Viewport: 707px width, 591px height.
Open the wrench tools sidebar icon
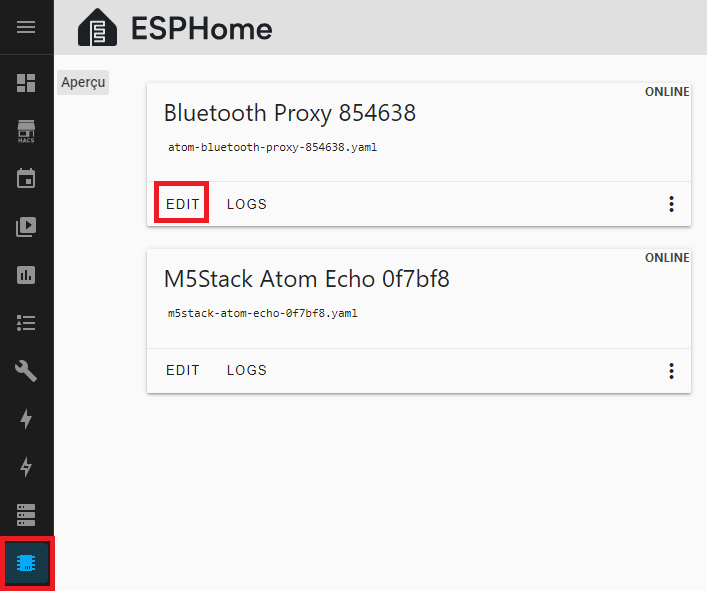pos(26,372)
